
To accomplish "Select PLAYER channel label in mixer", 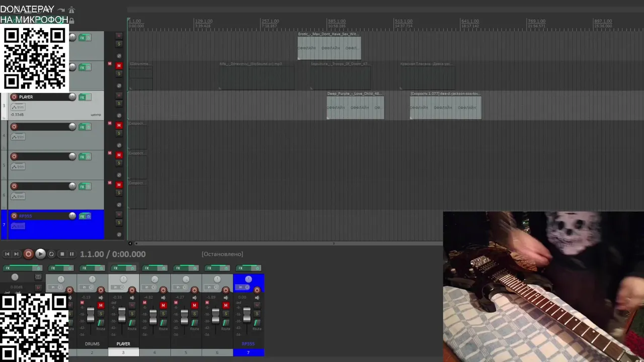I will (x=123, y=344).
